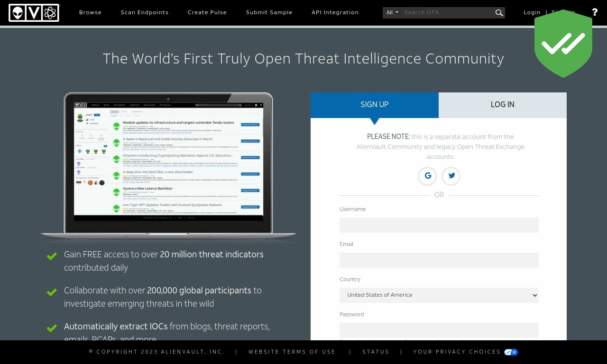This screenshot has height=364, width=607.
Task: Switch to the LOG IN tab
Action: 503,105
